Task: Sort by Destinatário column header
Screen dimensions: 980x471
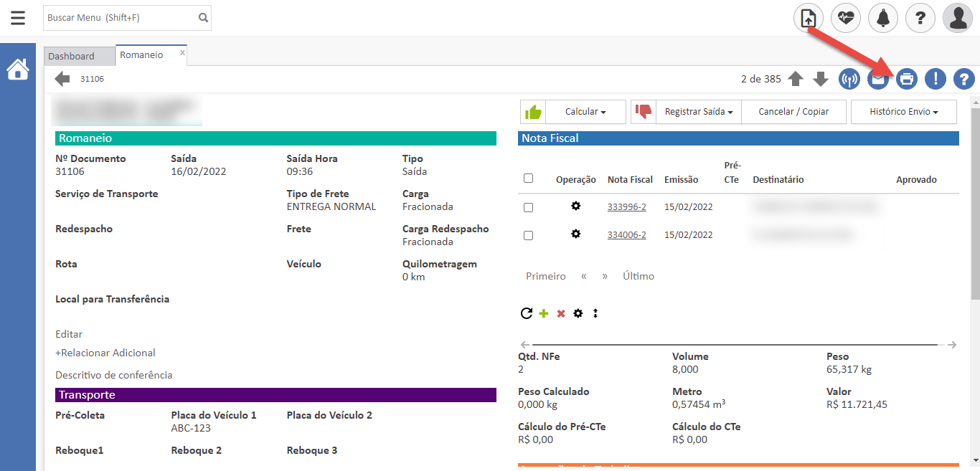Action: pos(778,180)
